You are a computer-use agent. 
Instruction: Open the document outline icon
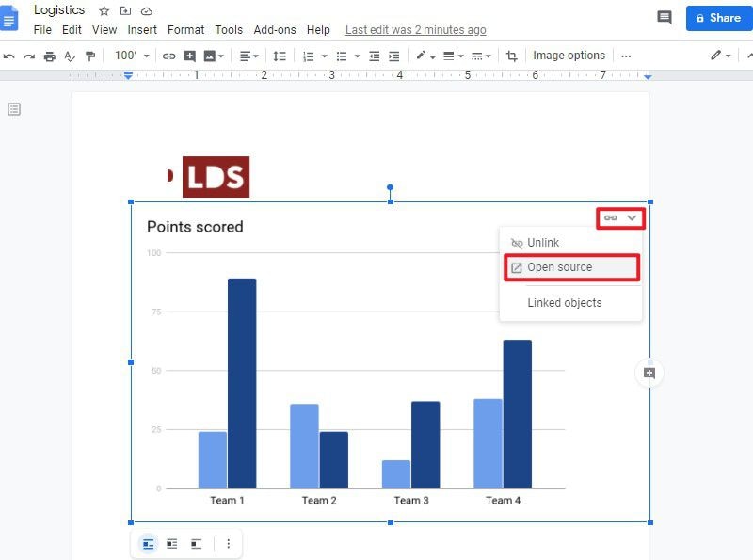click(14, 109)
